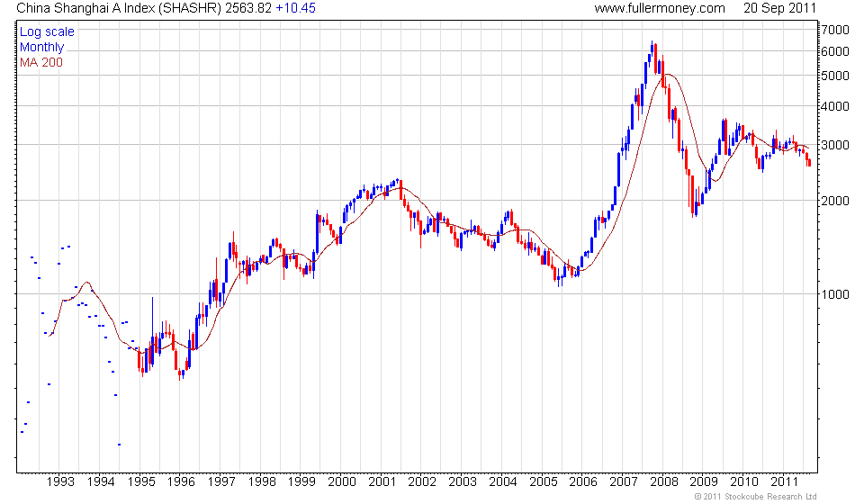Click the 2005 year axis label
This screenshot has width=864, height=504.
(544, 482)
